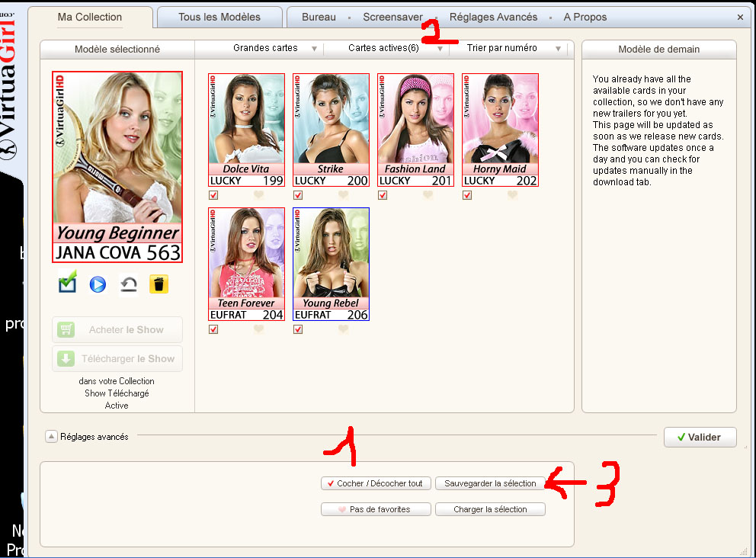Open the Bureau tab
This screenshot has width=756, height=558.
point(319,17)
